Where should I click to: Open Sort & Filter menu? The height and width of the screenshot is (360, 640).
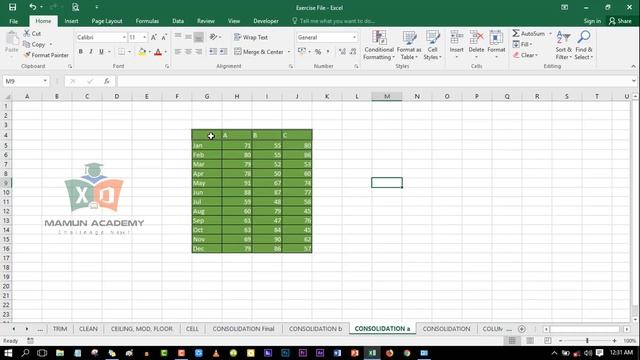[x=563, y=45]
